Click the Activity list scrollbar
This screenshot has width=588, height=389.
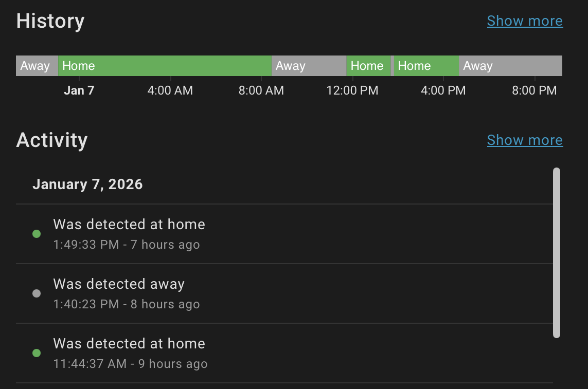tap(556, 252)
